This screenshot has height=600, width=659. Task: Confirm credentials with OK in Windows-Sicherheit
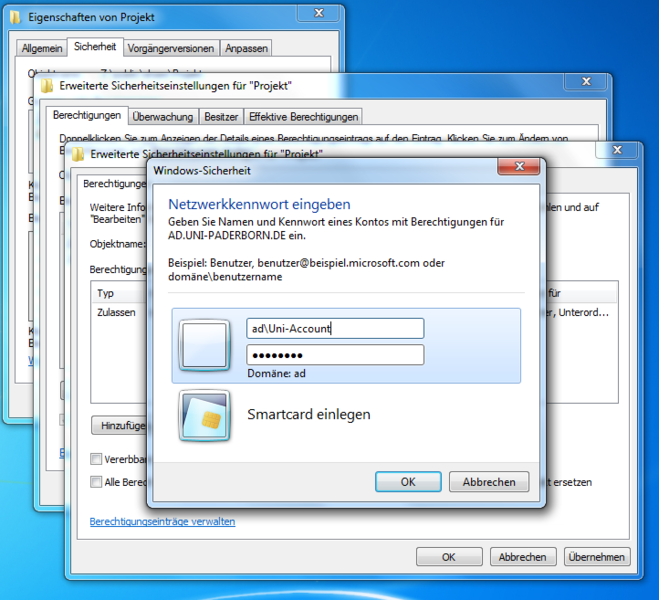[408, 482]
